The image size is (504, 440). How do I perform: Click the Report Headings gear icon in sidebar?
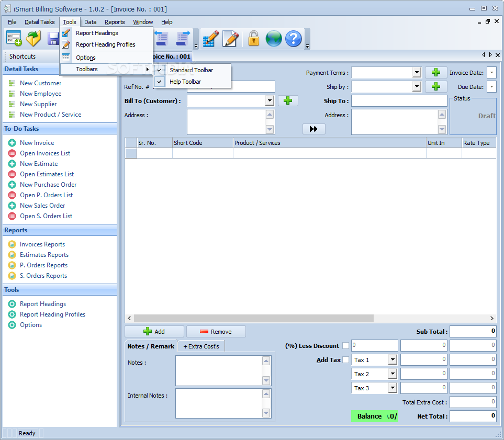coord(12,304)
